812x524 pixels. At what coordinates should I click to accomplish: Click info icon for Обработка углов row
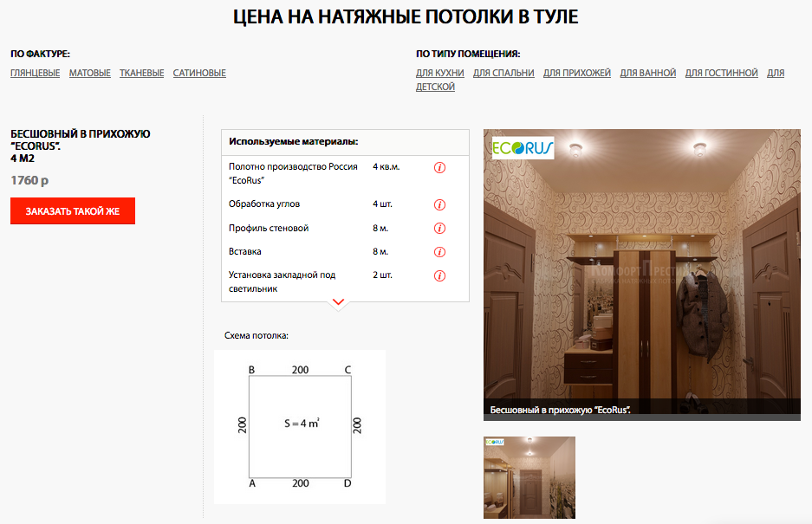439,204
